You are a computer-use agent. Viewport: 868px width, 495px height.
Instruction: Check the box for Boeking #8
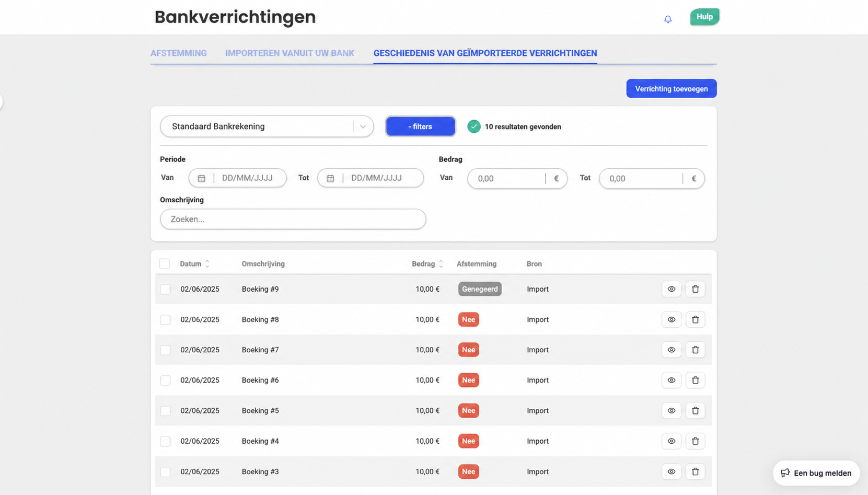165,319
